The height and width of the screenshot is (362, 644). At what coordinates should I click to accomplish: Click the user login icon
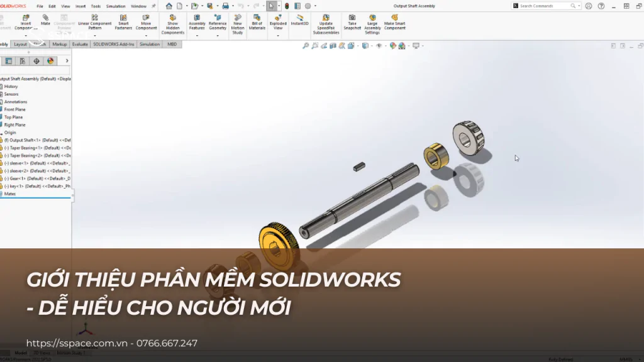(589, 6)
